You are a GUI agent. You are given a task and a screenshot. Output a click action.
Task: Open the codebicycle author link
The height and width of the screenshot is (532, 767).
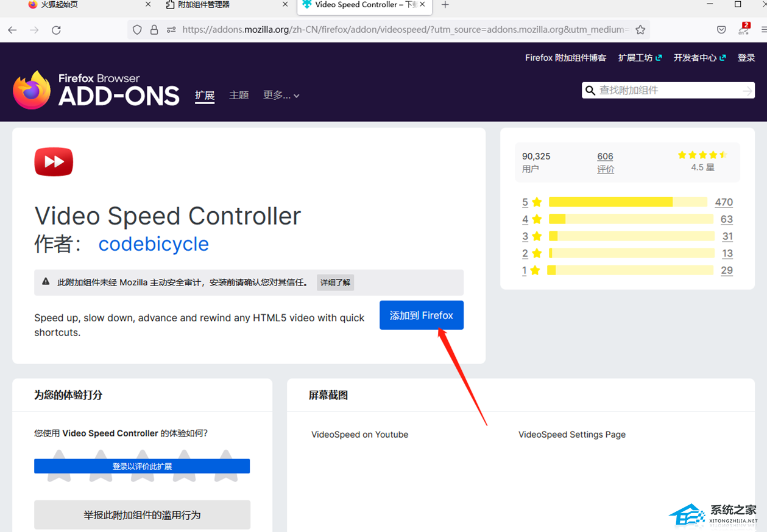[154, 244]
